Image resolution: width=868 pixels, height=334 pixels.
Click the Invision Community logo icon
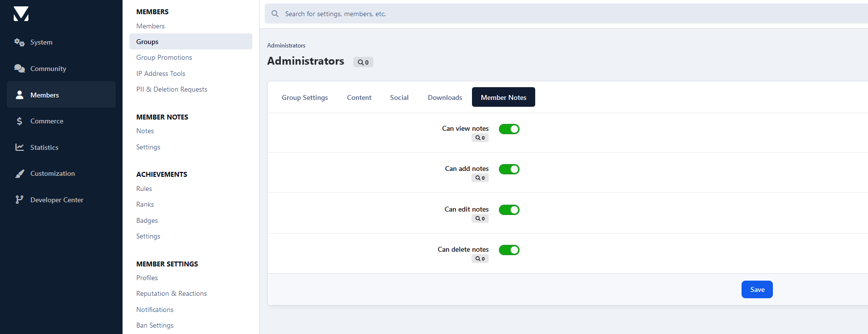point(21,14)
